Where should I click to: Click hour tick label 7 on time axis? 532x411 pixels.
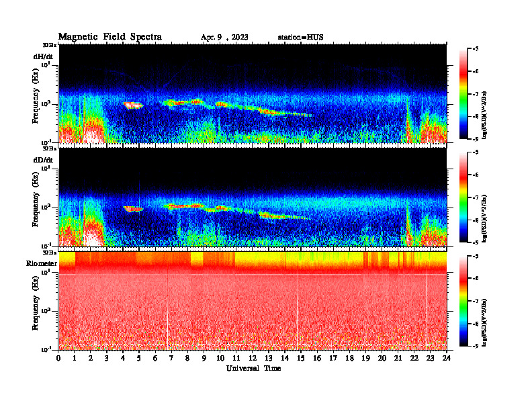click(x=172, y=358)
